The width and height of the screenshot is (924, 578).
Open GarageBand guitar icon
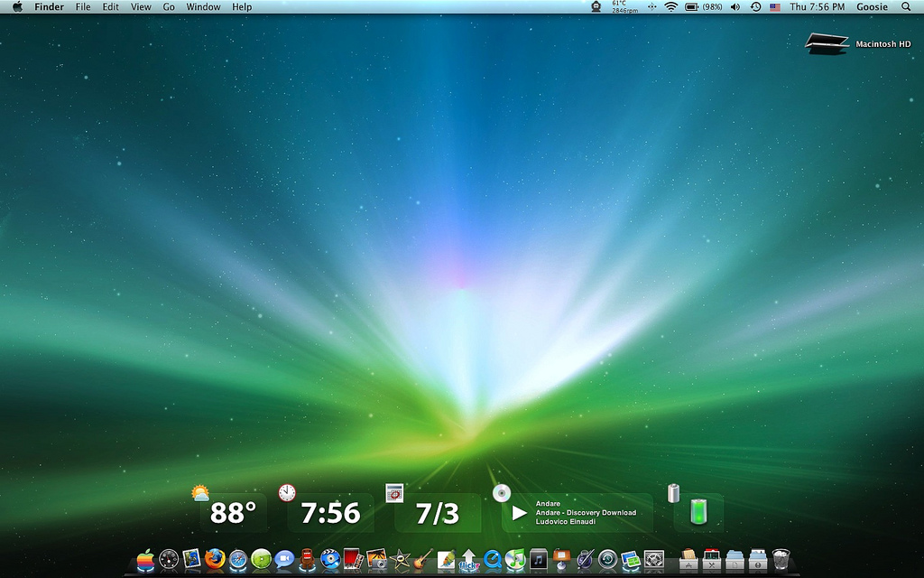point(422,559)
